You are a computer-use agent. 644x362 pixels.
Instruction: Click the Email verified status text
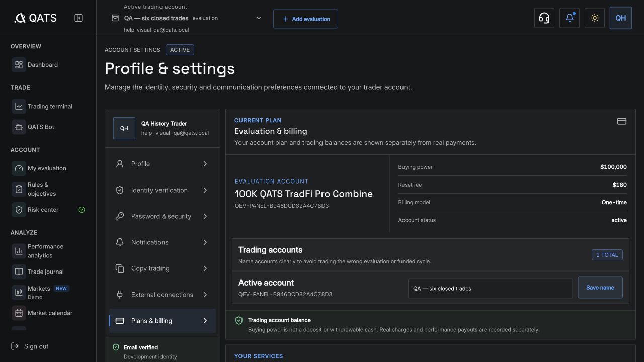(141, 347)
